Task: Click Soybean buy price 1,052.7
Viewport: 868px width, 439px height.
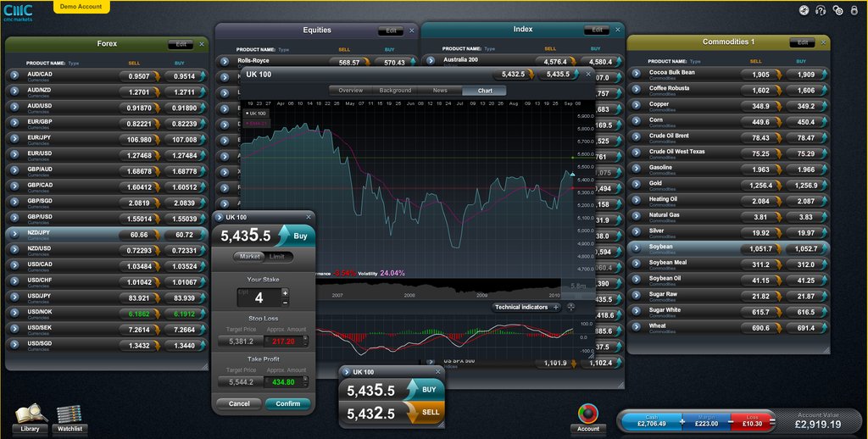Action: (x=807, y=249)
